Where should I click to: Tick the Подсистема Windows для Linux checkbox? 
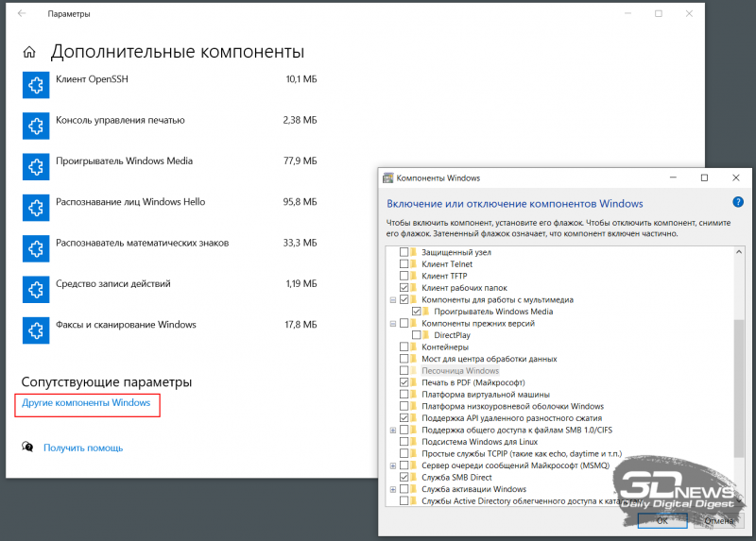pos(404,442)
